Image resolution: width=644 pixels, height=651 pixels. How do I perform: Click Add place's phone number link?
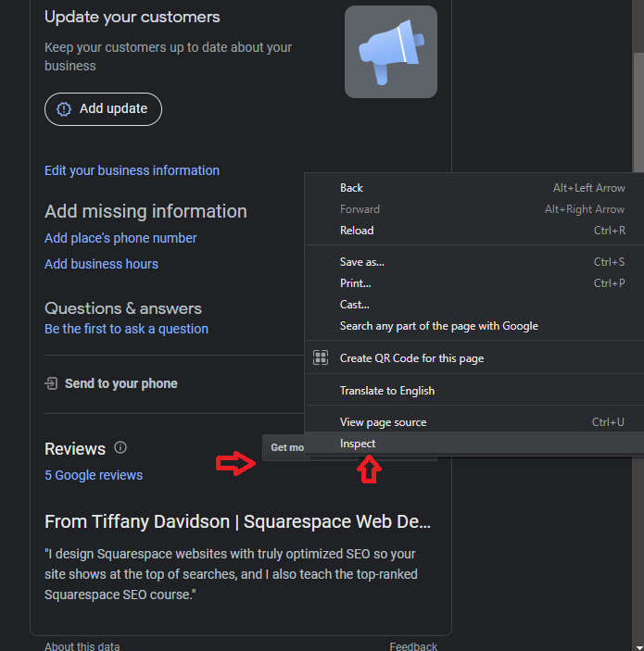pos(120,238)
